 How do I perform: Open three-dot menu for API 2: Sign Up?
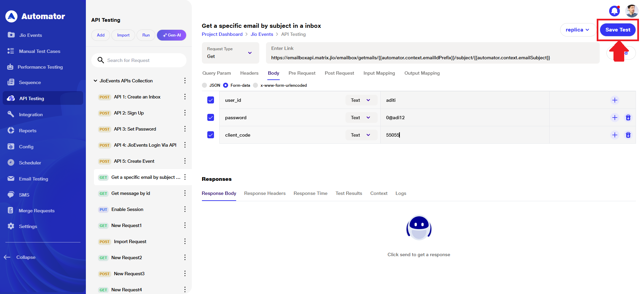click(185, 113)
